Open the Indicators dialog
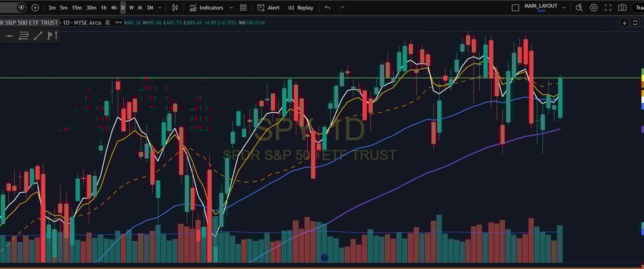644x269 pixels. point(206,8)
